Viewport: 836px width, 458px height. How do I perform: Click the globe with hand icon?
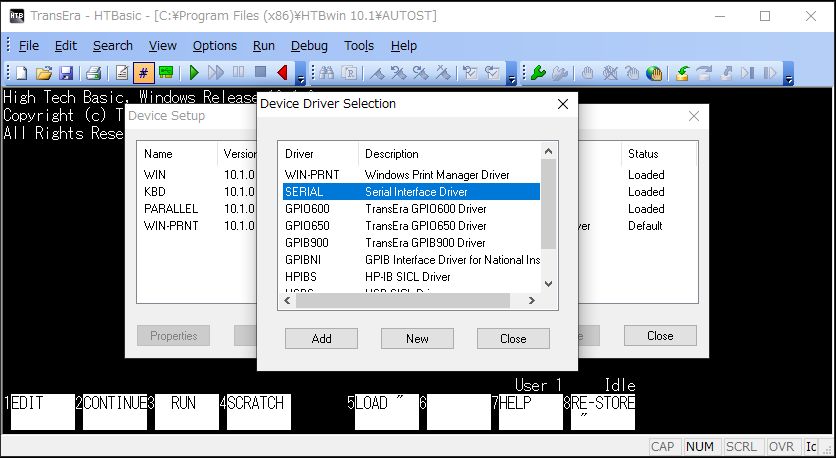point(654,73)
